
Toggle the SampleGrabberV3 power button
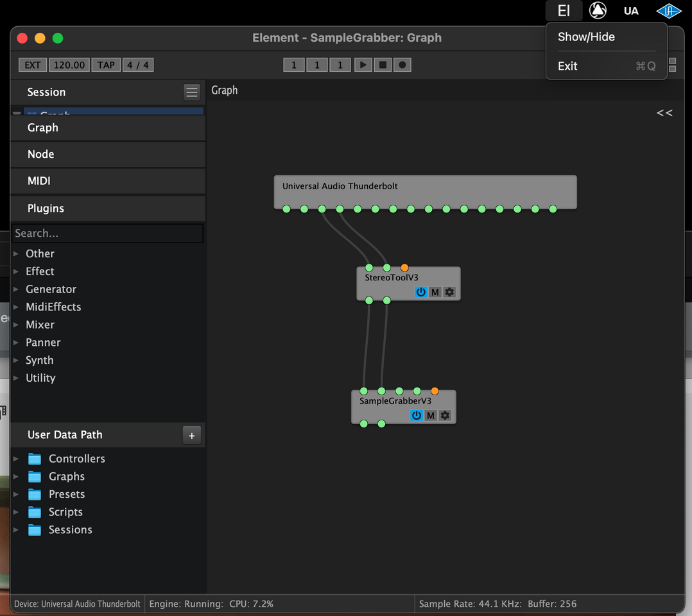(416, 415)
